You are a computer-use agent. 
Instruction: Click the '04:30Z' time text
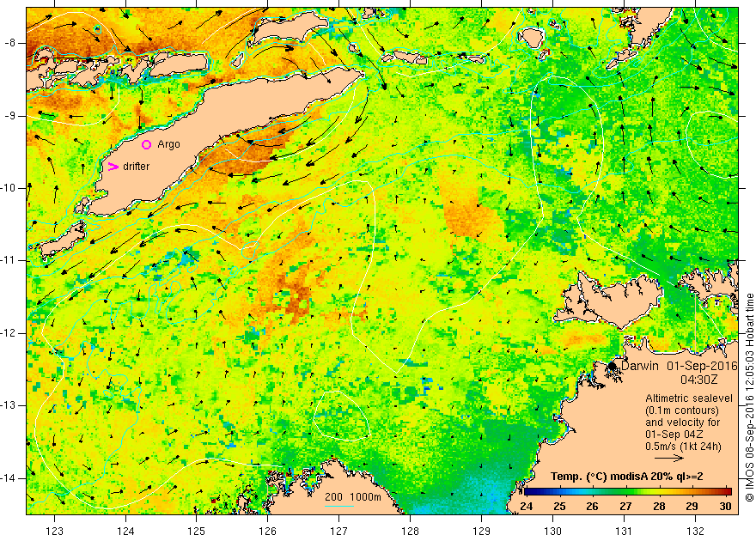pos(699,380)
